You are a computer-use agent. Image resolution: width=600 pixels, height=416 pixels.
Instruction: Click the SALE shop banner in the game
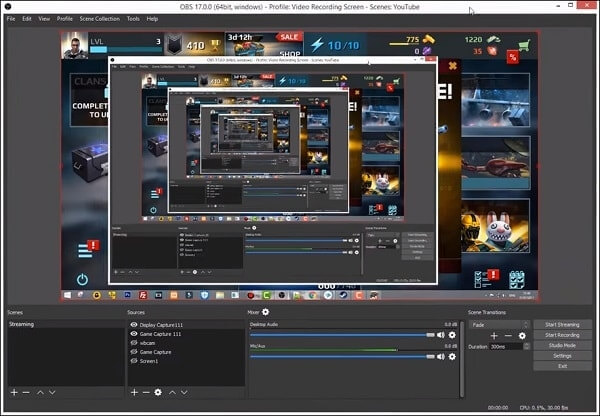(264, 44)
